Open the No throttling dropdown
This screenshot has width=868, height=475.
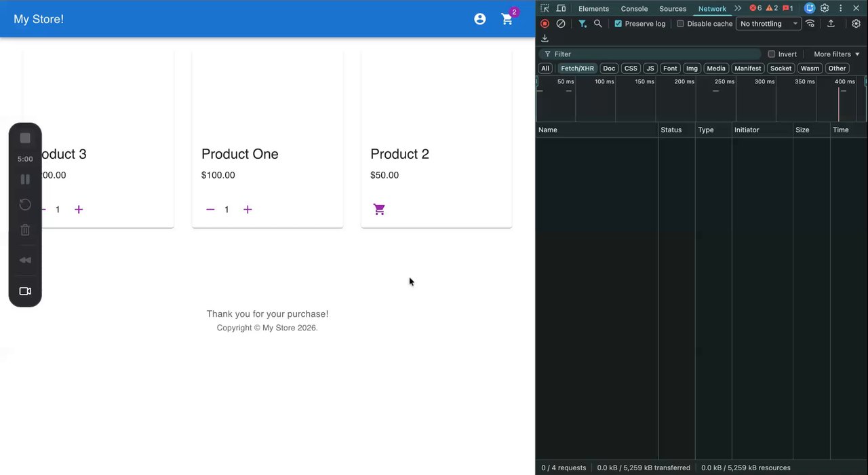click(x=768, y=24)
